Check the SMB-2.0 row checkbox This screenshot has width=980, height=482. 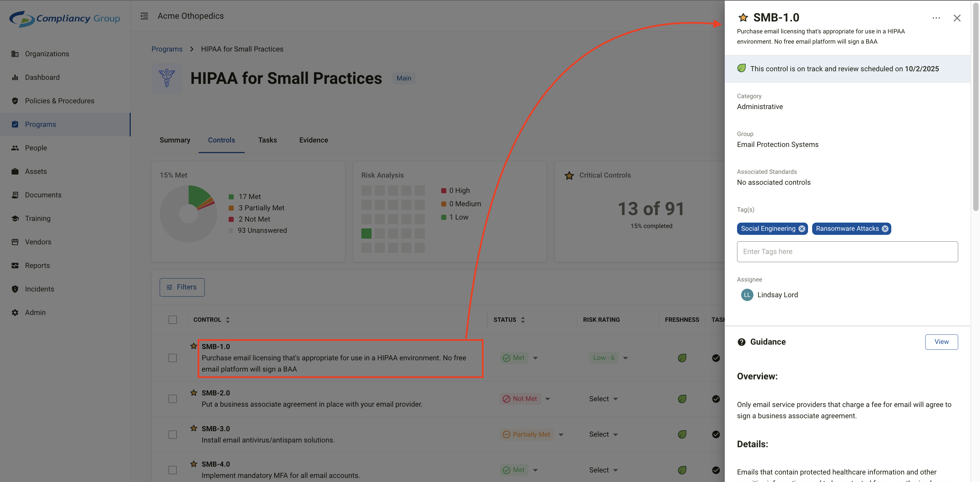coord(173,399)
